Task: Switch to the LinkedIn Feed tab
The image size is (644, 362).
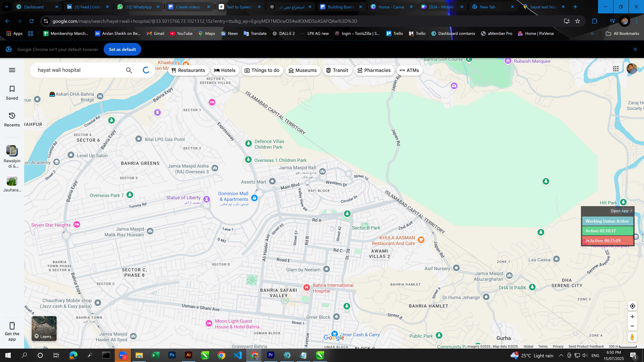Action: (88, 7)
